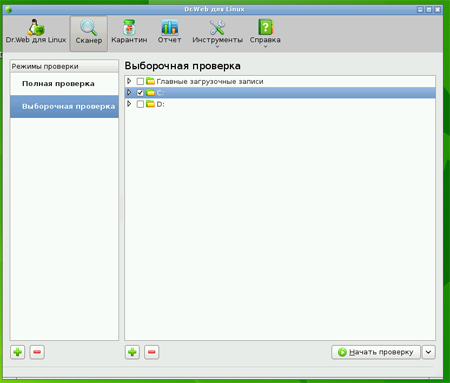Click Начать проверку button

[376, 352]
